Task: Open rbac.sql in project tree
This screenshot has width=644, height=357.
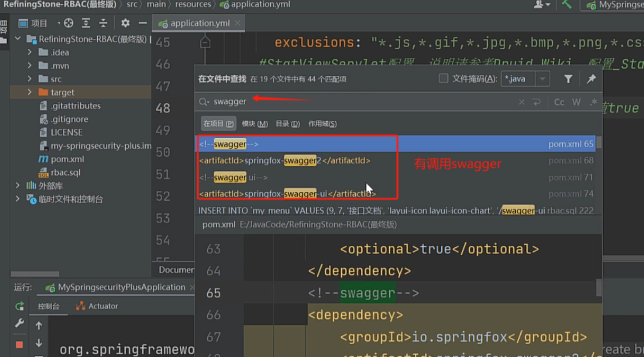Action: [65, 172]
